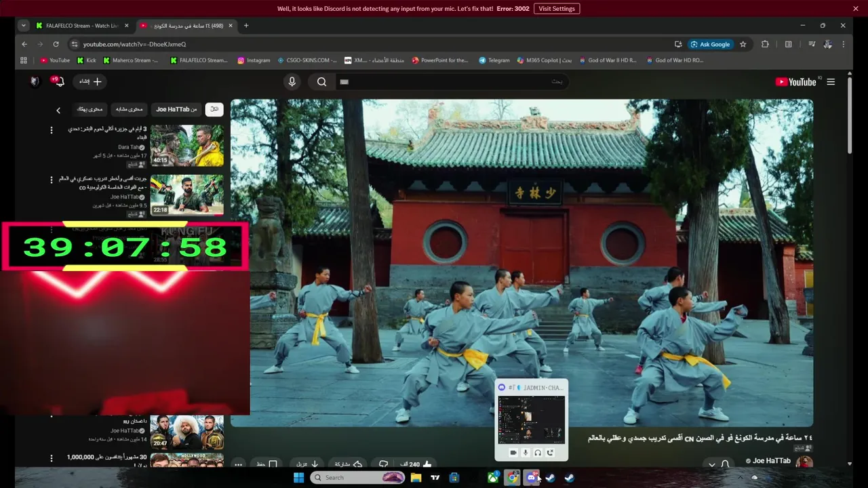The image size is (868, 488).
Task: Bookmark this page with the star
Action: [743, 44]
